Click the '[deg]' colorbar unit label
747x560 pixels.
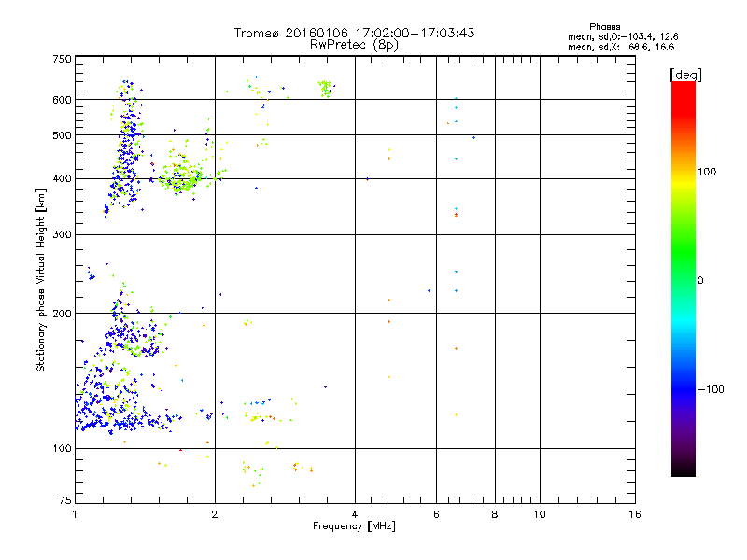coord(685,75)
